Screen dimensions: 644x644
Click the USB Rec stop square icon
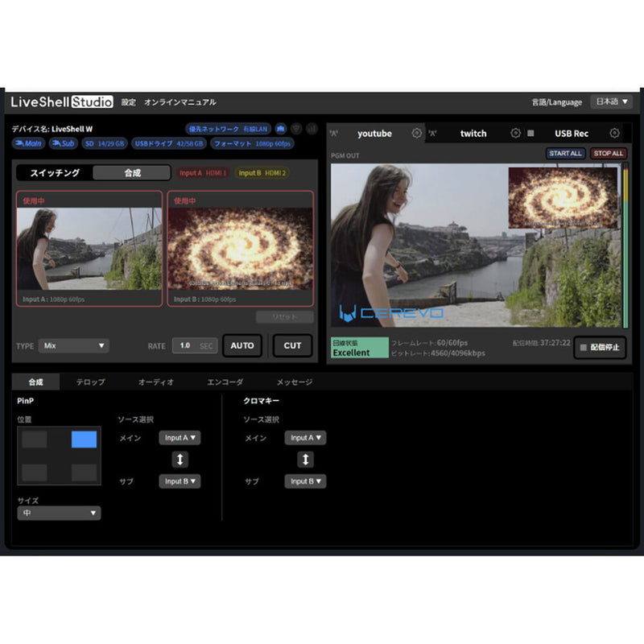click(x=531, y=134)
